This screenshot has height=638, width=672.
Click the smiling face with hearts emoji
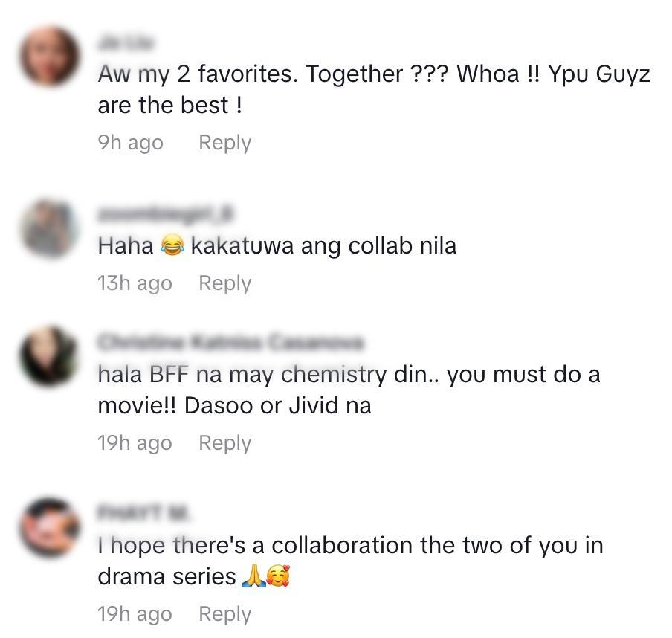tap(278, 576)
